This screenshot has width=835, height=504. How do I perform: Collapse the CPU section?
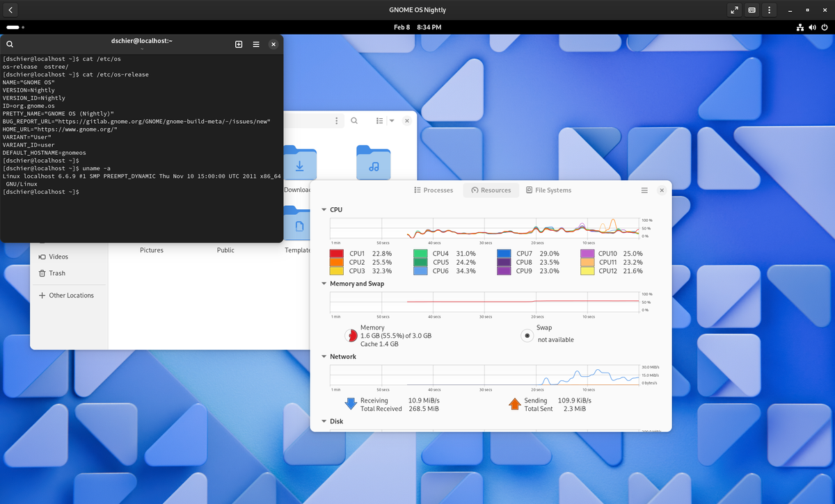point(324,209)
